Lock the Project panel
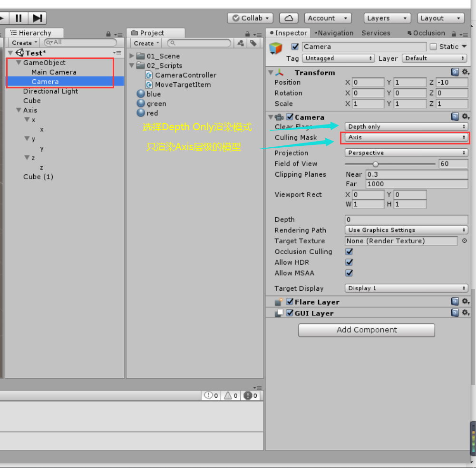This screenshot has width=476, height=468. 247,34
